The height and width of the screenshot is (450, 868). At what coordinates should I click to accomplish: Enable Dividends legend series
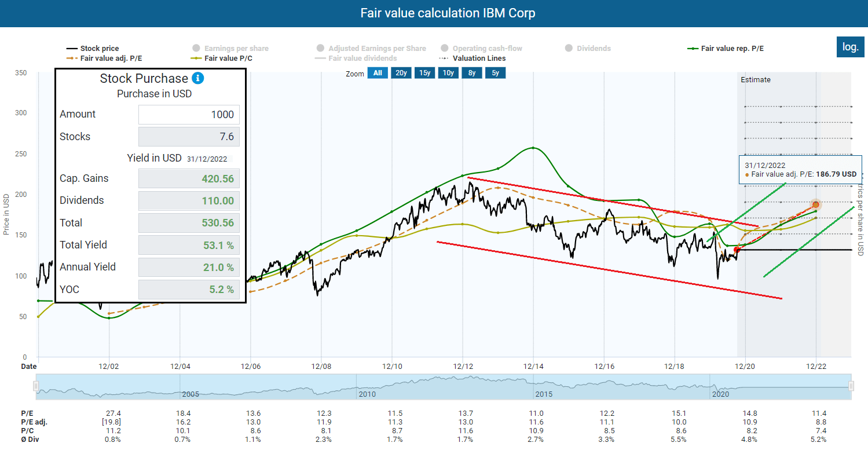click(588, 49)
